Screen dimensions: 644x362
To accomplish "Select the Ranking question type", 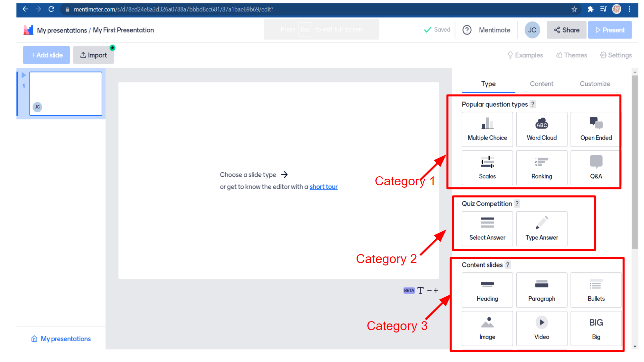I will click(x=542, y=168).
